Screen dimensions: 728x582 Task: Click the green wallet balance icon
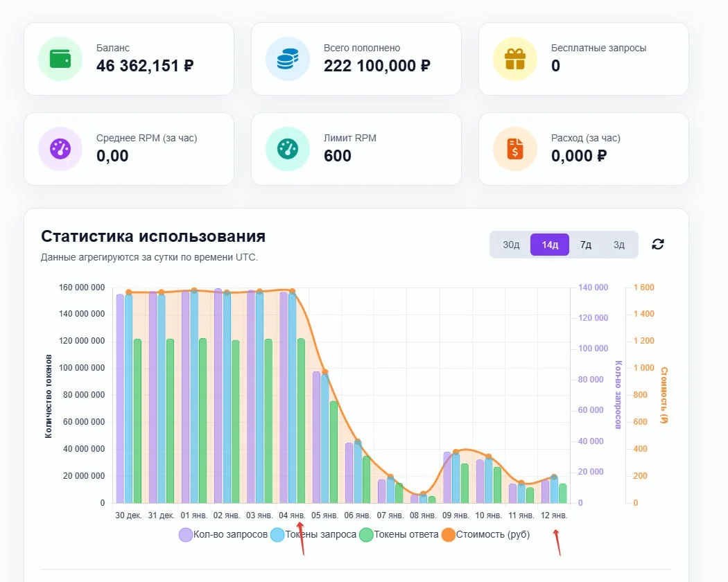[x=60, y=59]
